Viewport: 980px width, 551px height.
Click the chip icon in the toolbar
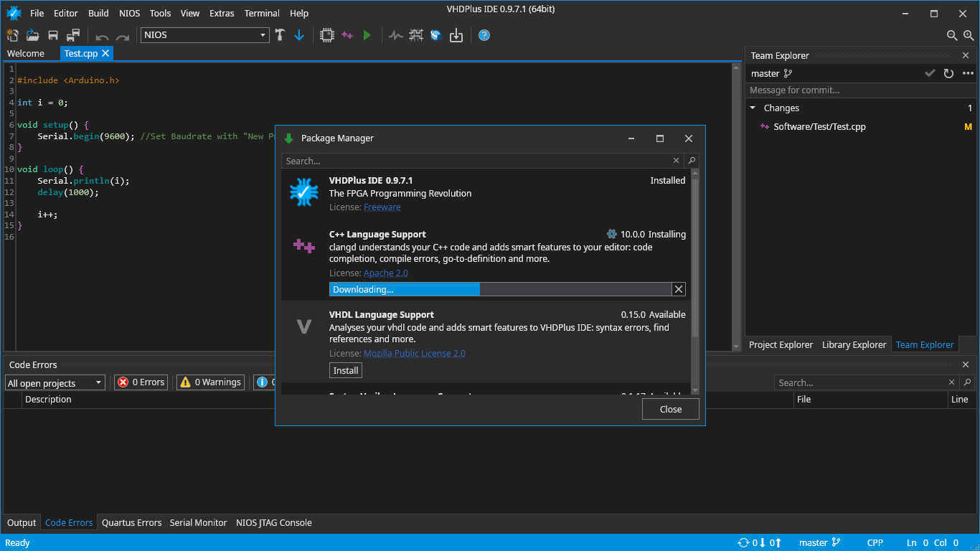[x=326, y=34]
